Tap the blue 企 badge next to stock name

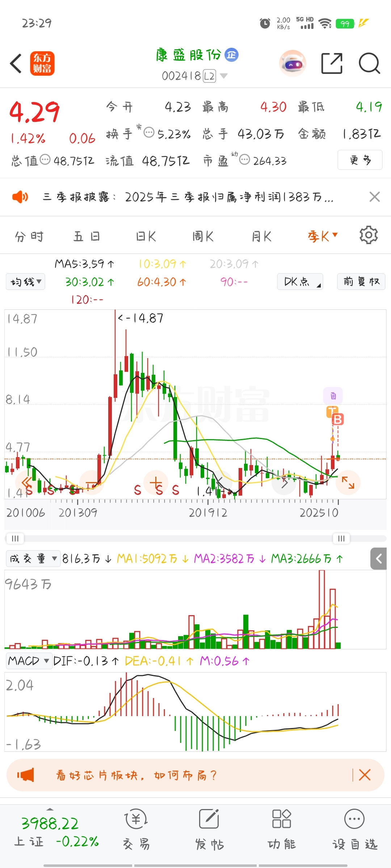[232, 55]
